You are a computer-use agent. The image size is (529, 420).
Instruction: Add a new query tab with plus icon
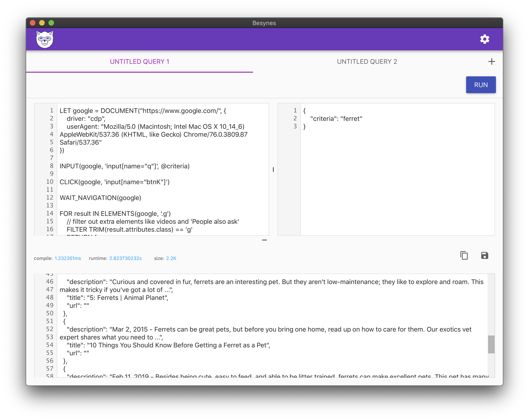click(492, 61)
